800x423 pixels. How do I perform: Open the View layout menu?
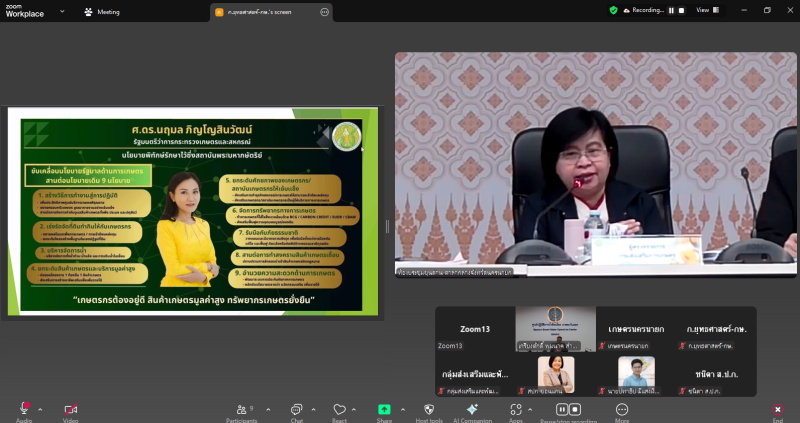708,10
